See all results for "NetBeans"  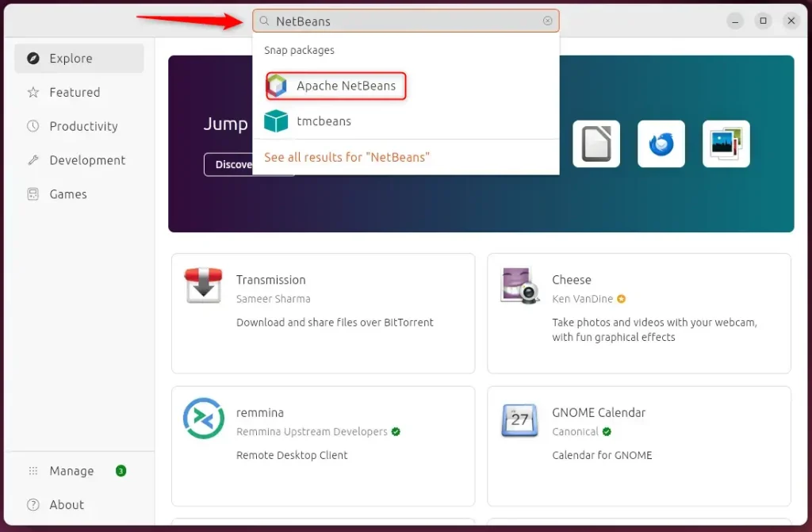pyautogui.click(x=347, y=157)
